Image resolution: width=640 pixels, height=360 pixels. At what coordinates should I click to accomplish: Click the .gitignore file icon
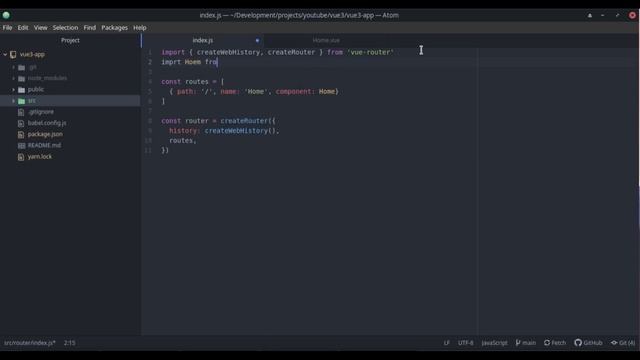coord(21,112)
